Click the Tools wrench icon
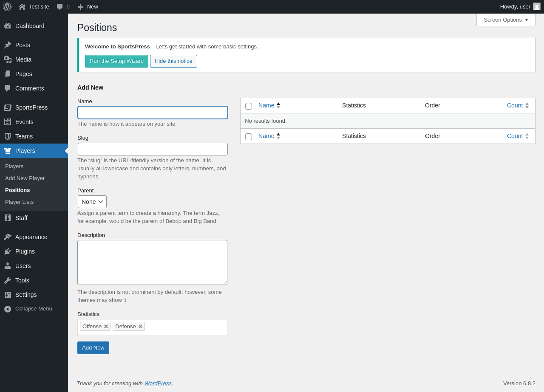544x392 pixels. pos(8,280)
